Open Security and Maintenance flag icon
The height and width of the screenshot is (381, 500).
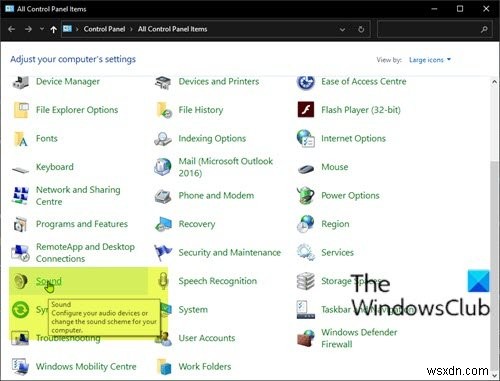[x=163, y=252]
